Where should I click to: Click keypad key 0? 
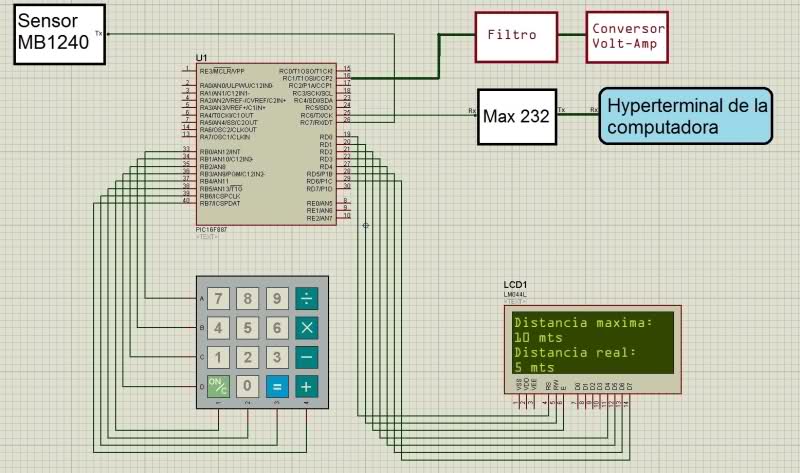(247, 386)
